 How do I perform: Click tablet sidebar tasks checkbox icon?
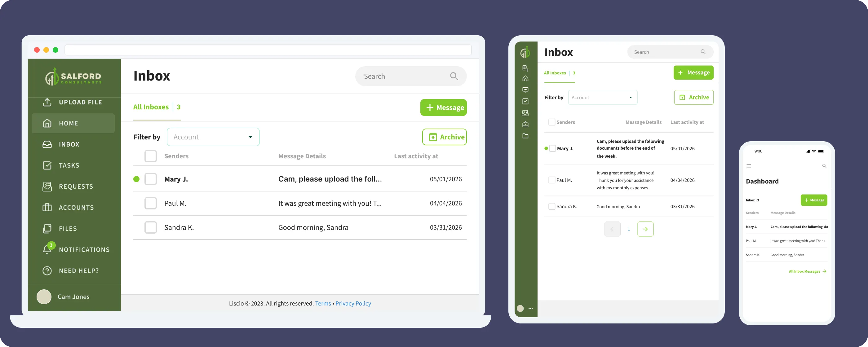(x=525, y=101)
